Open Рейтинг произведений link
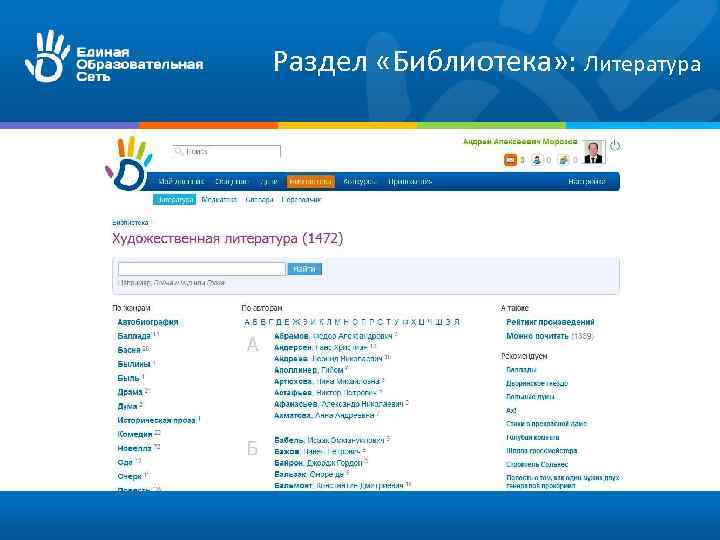 click(x=550, y=322)
